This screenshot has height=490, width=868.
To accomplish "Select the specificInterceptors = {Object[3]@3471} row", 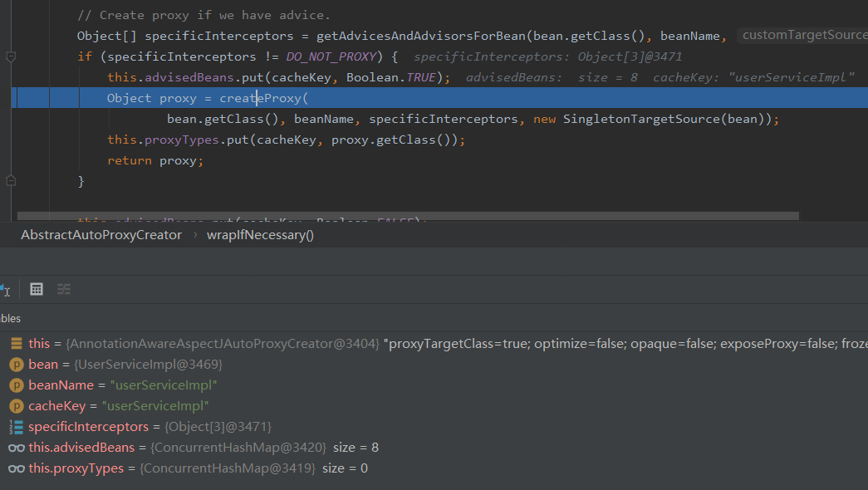I will (x=434, y=427).
